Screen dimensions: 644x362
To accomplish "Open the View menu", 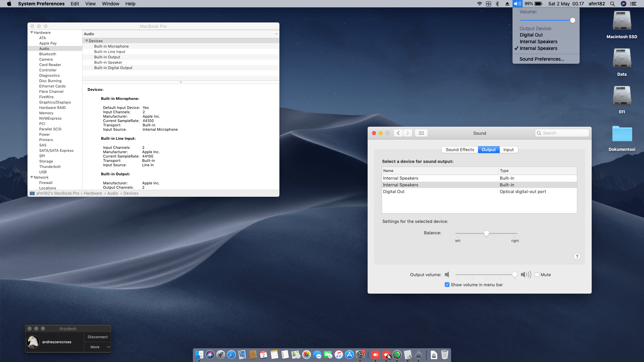I will 90,4.
